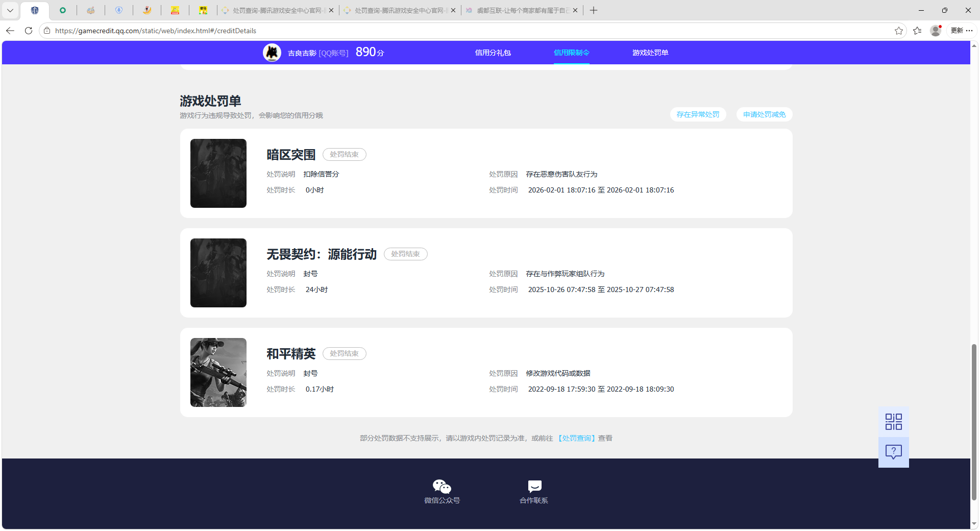The height and width of the screenshot is (531, 980).
Task: Go back to the previous page
Action: [10, 31]
